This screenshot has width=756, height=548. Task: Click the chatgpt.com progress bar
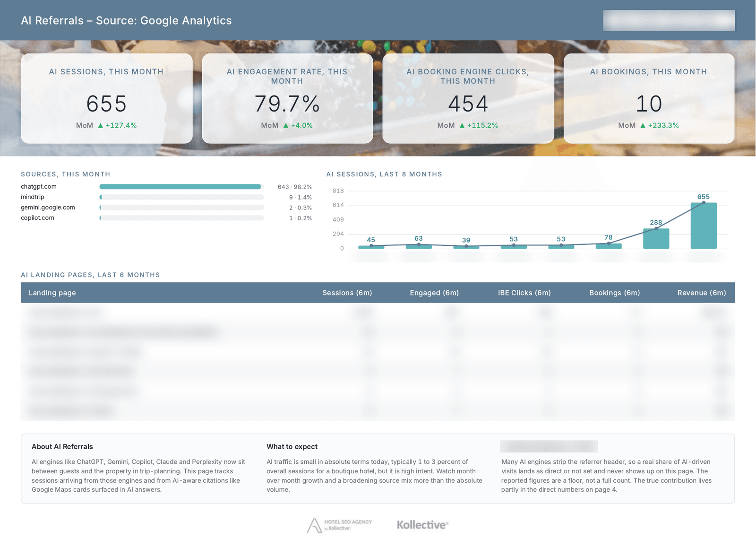point(181,187)
